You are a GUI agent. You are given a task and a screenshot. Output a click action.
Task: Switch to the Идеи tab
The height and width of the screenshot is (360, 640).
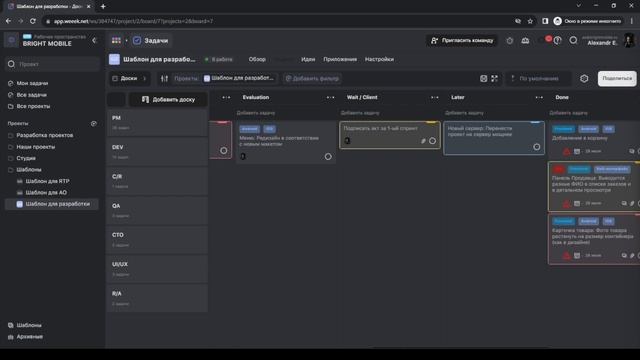[x=308, y=60]
